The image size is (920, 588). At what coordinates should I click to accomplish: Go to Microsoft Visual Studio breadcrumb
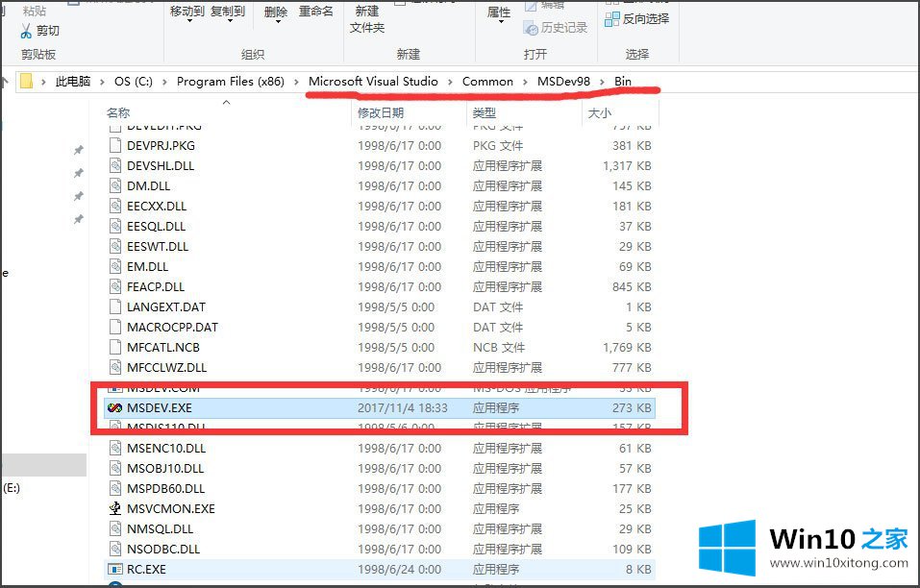(x=373, y=82)
